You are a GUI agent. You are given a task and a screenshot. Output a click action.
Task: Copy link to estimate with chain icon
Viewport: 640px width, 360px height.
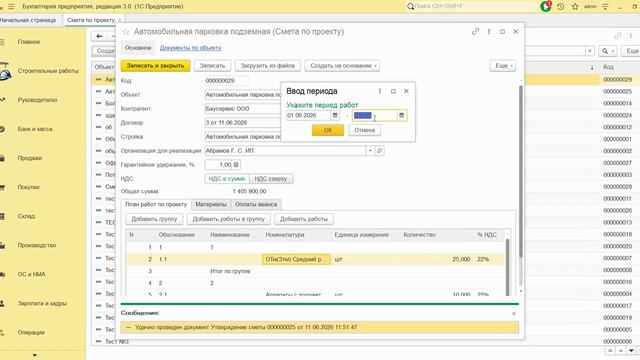coord(475,31)
